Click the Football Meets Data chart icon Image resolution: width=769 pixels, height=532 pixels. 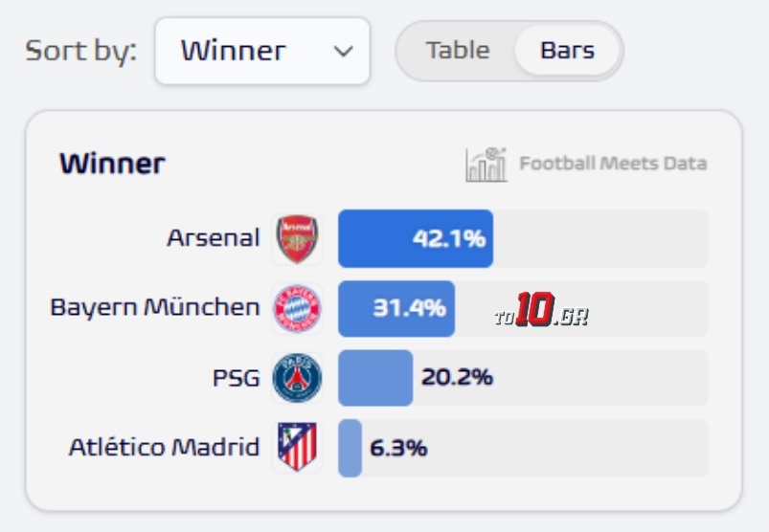(486, 164)
